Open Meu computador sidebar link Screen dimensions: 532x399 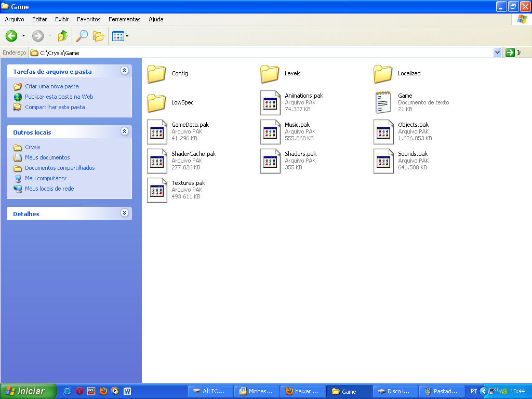[x=46, y=178]
